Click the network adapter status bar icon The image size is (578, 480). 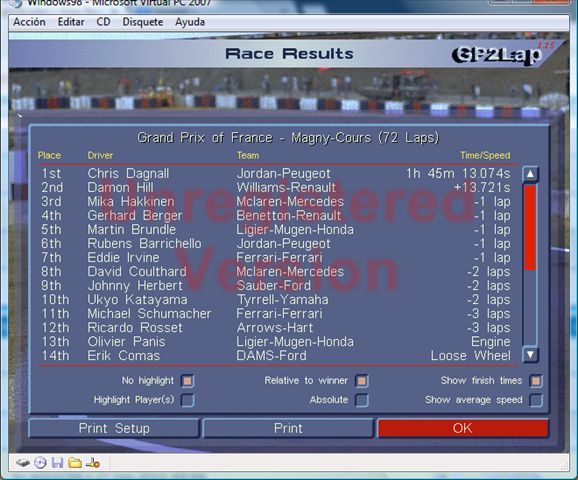pos(93,463)
